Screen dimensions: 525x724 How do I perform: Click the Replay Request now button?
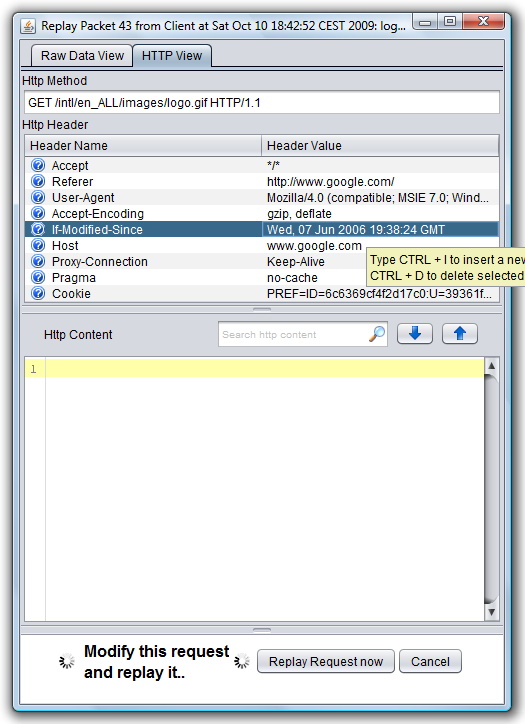[326, 662]
